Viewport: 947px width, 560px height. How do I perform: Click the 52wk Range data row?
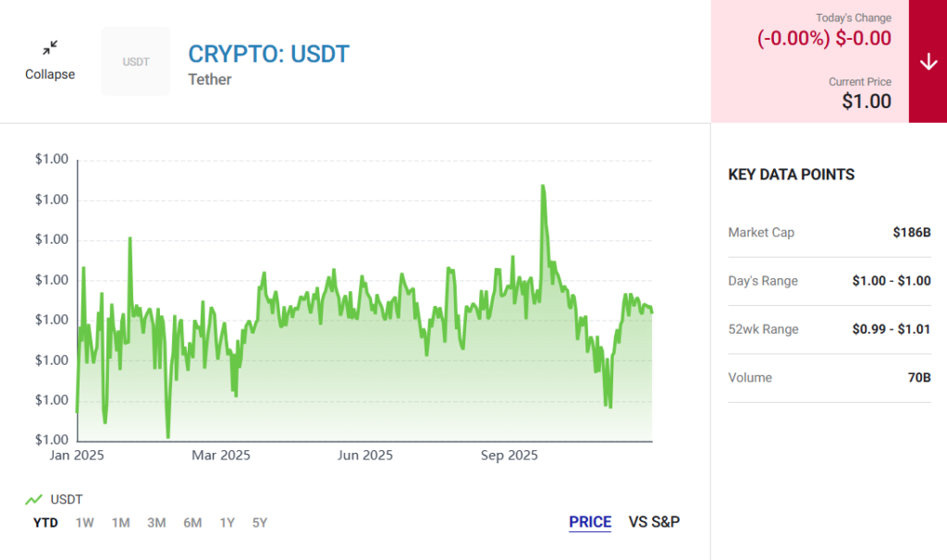pyautogui.click(x=829, y=330)
